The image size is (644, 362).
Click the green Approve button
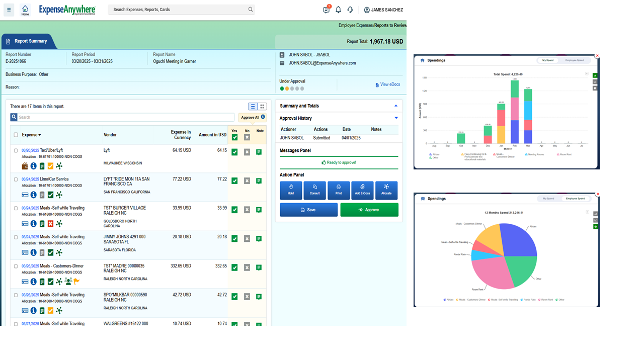pyautogui.click(x=369, y=210)
